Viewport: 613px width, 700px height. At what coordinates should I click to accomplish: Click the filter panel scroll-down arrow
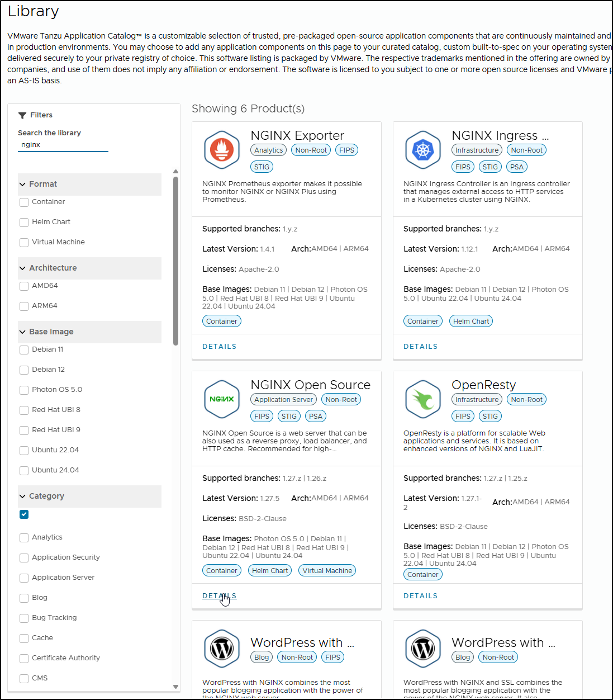coord(175,687)
